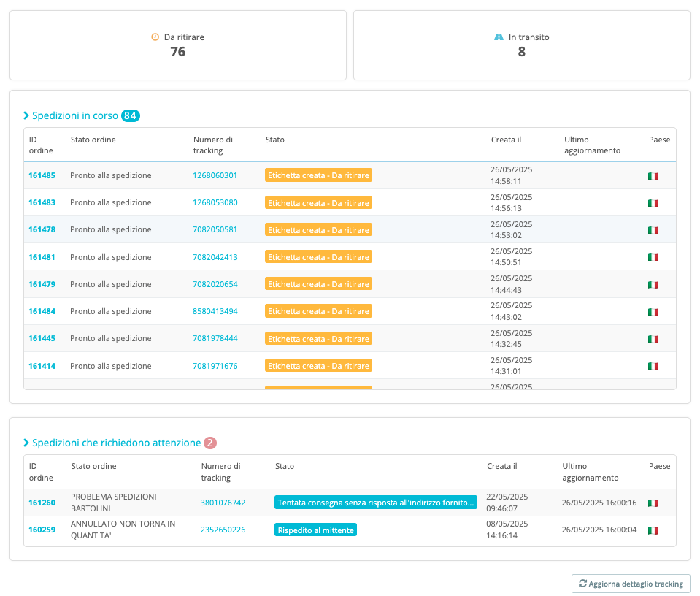
Task: Click status badge of order 161485
Action: (318, 175)
